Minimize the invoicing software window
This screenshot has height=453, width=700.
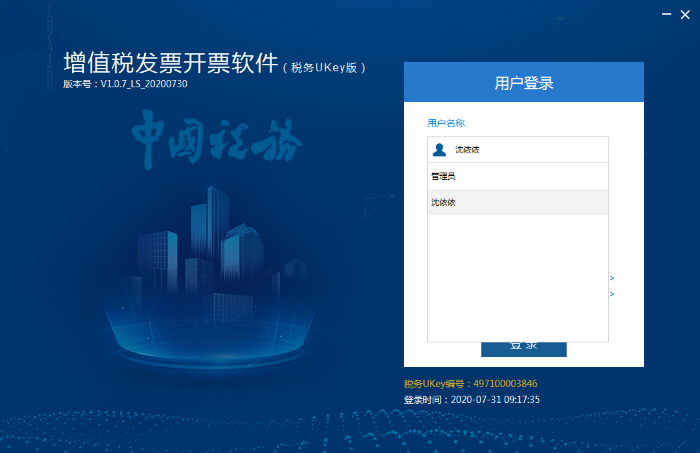[667, 15]
